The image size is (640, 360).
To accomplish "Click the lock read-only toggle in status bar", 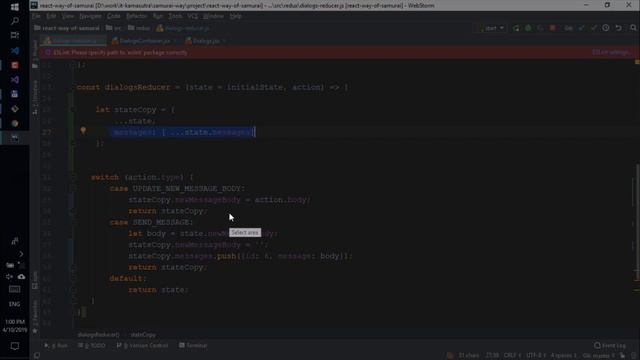I will [622, 356].
